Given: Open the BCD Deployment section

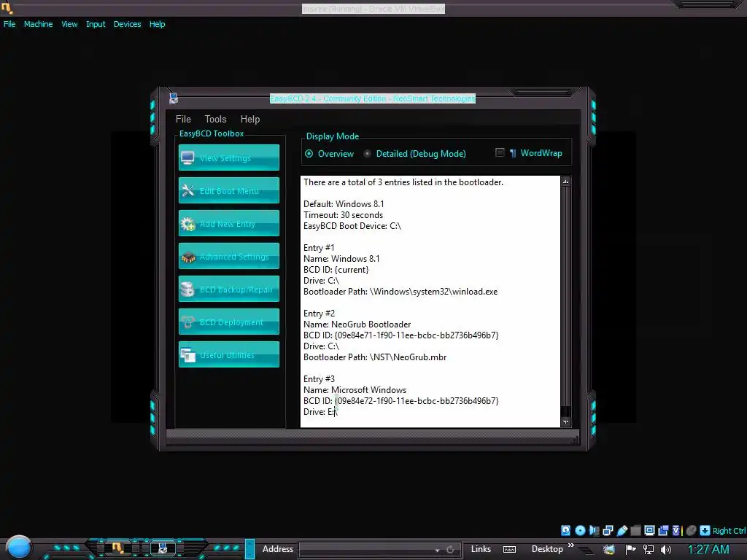Looking at the screenshot, I should (228, 322).
